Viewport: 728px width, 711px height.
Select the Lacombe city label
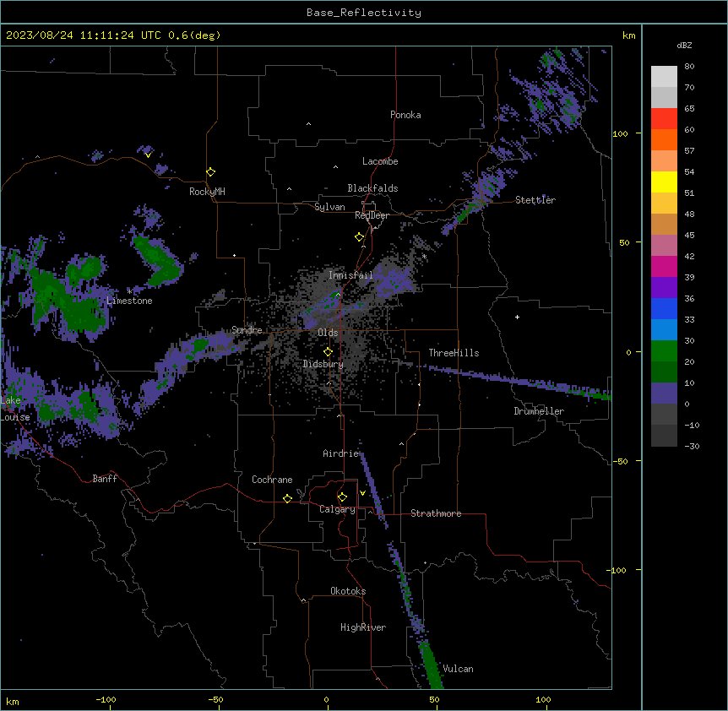pyautogui.click(x=380, y=161)
